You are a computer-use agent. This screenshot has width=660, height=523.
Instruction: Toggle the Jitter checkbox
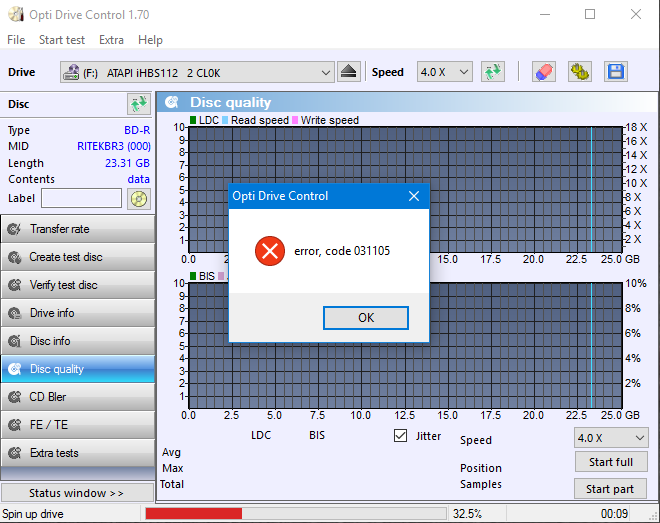tap(400, 435)
